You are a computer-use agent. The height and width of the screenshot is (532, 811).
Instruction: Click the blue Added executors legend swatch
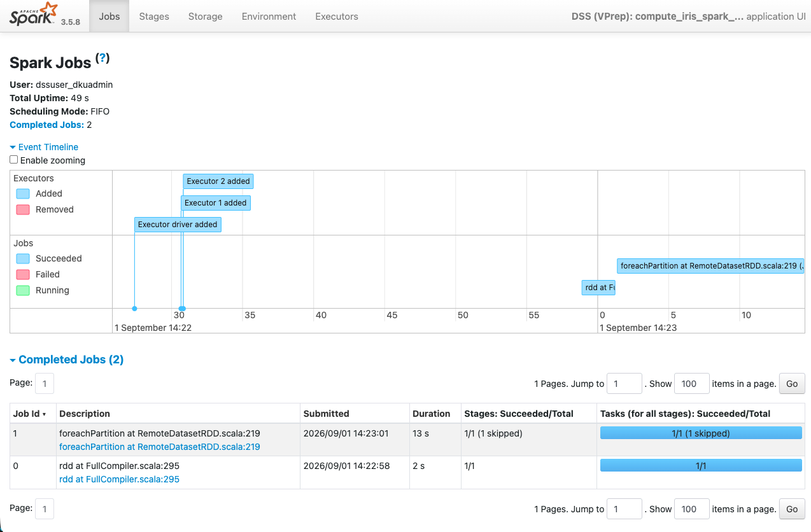pos(23,193)
